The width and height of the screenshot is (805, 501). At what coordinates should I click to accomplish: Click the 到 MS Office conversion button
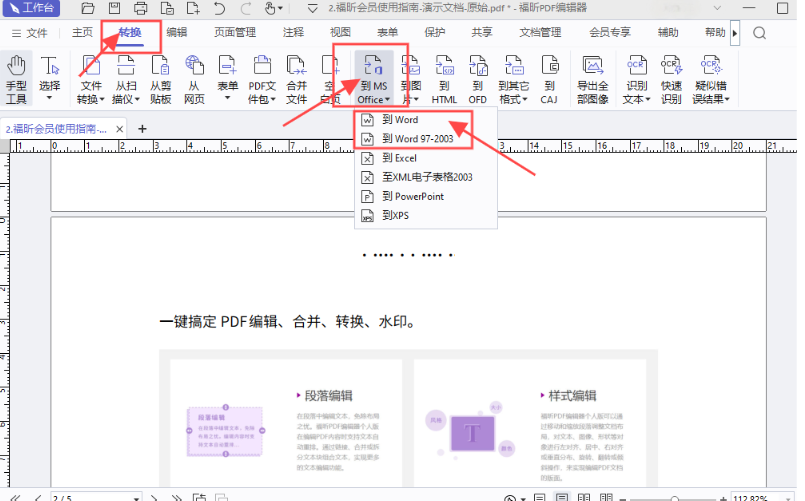click(x=373, y=79)
